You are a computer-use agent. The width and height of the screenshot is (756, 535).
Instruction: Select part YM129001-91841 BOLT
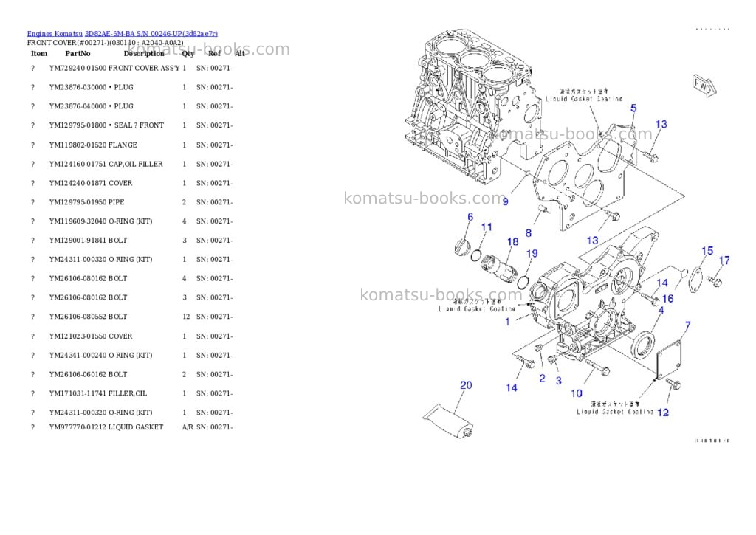coord(89,241)
